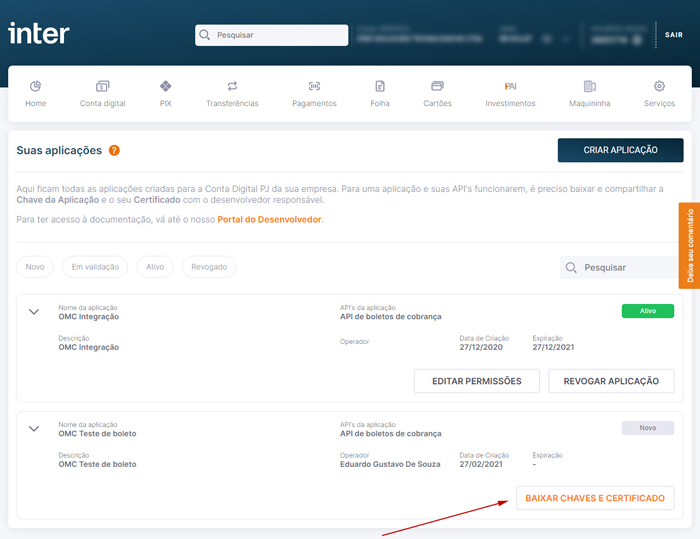Click the CRIAR APLICAÇÃO button
Screen dimensions: 700x539
[620, 150]
